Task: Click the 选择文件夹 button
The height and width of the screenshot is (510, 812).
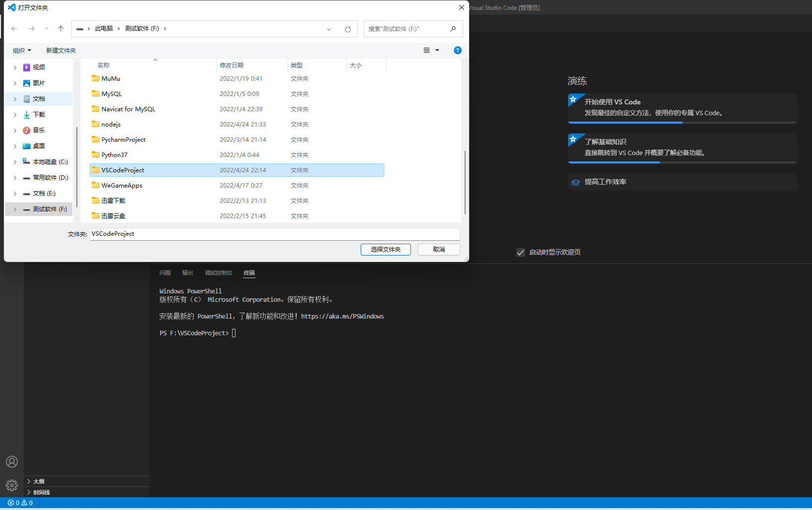Action: click(386, 250)
